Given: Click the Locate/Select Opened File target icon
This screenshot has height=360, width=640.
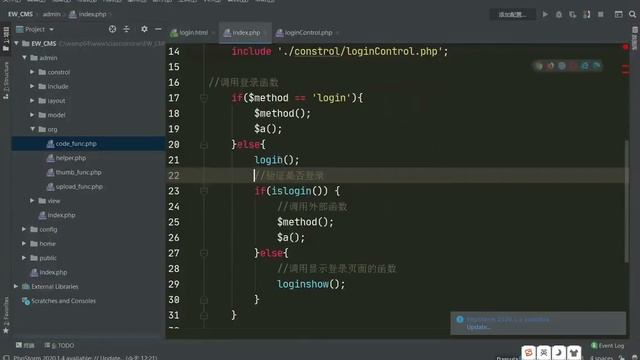Looking at the screenshot, I should pos(112,29).
